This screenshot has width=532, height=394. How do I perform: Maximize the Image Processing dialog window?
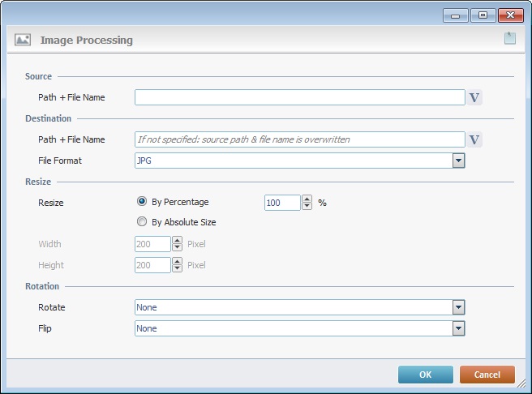tap(483, 15)
